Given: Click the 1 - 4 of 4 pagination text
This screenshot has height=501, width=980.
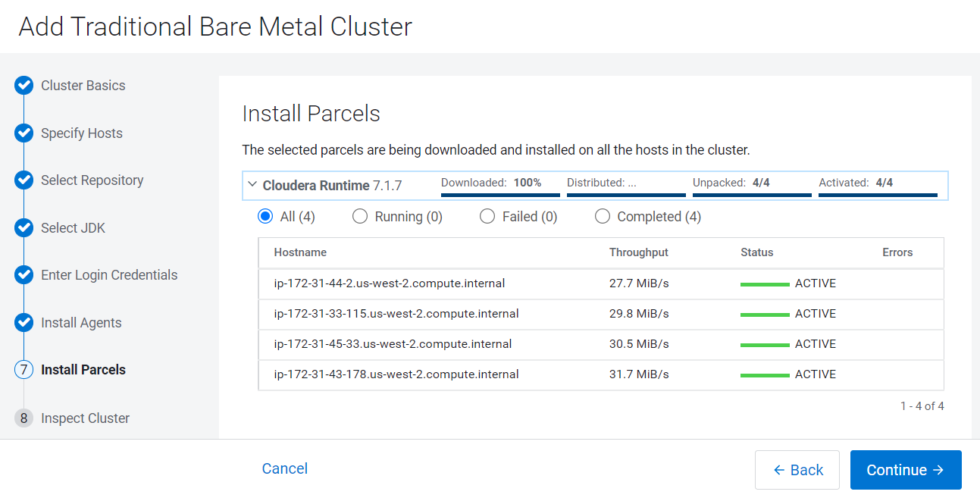Looking at the screenshot, I should pyautogui.click(x=922, y=406).
